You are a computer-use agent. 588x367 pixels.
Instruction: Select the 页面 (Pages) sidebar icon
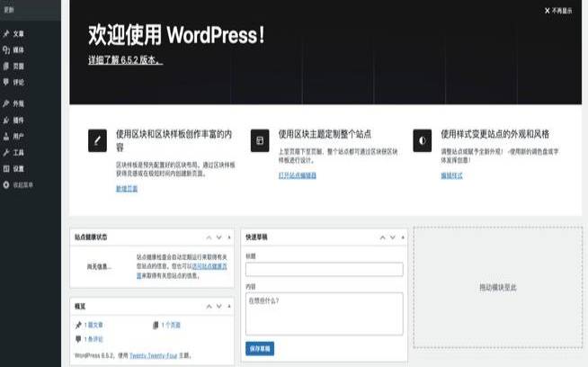(x=6, y=66)
